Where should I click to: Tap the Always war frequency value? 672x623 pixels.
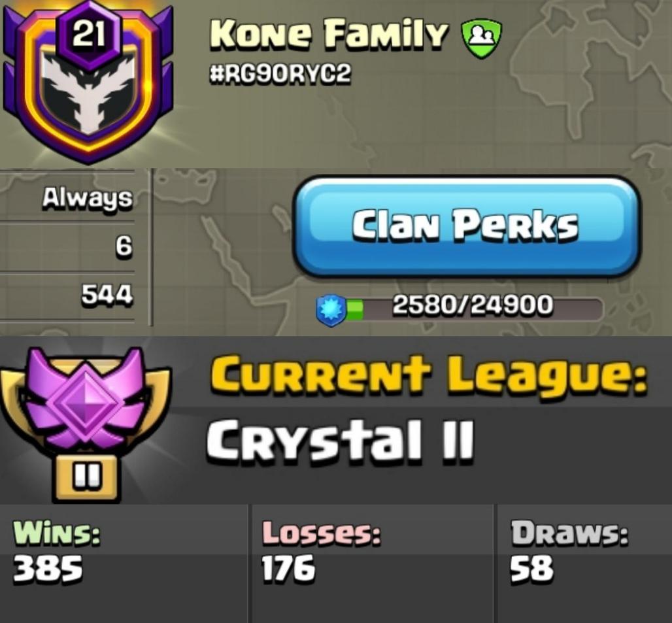[x=88, y=198]
